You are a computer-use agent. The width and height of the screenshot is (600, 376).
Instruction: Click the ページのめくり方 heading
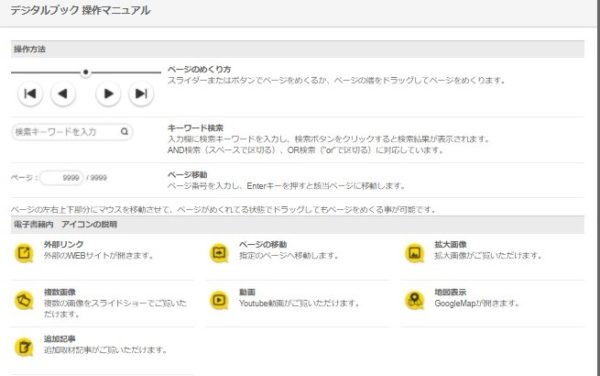pos(199,70)
